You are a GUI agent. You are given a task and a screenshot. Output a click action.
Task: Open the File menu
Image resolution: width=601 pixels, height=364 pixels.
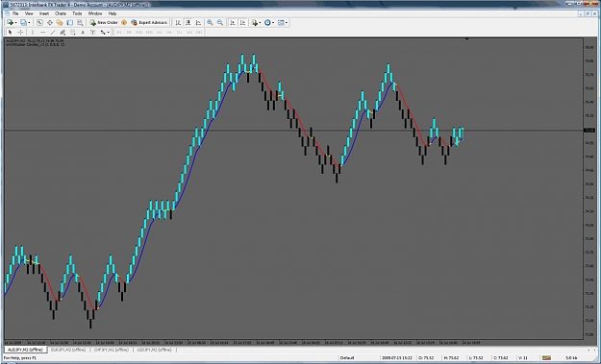click(15, 13)
